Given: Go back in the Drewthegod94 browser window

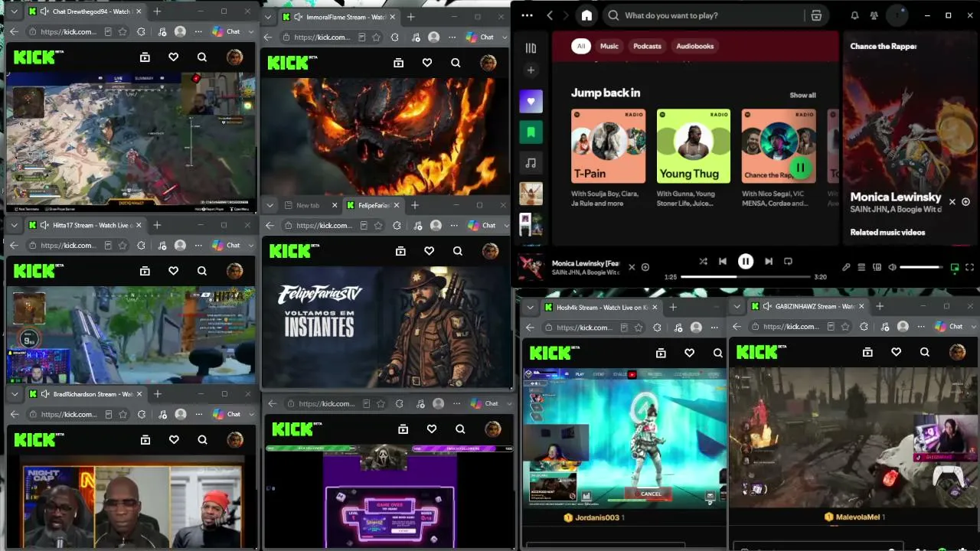Looking at the screenshot, I should tap(14, 31).
